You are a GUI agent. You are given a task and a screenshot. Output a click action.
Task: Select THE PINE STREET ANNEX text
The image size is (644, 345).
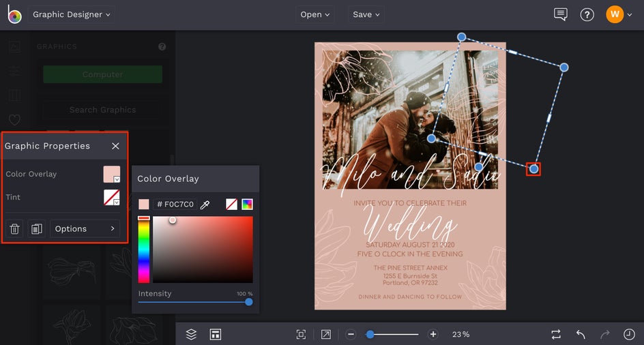click(410, 268)
